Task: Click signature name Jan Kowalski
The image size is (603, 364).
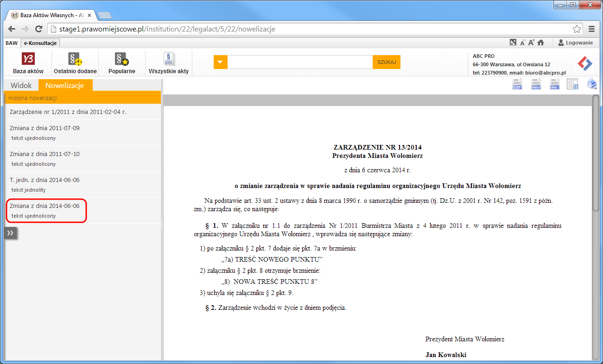Action: 446,355
